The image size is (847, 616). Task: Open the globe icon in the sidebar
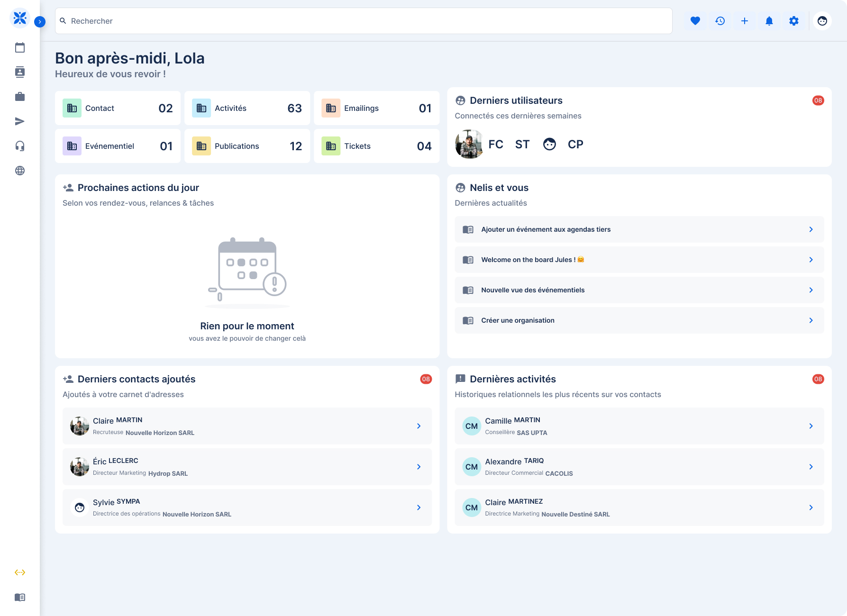[20, 171]
